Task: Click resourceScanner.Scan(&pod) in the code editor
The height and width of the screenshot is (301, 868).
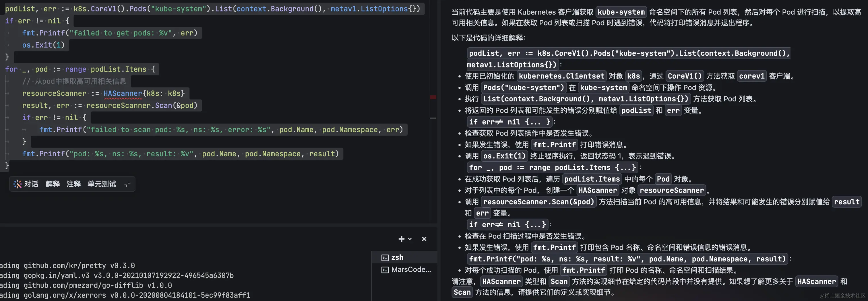Action: [x=142, y=105]
